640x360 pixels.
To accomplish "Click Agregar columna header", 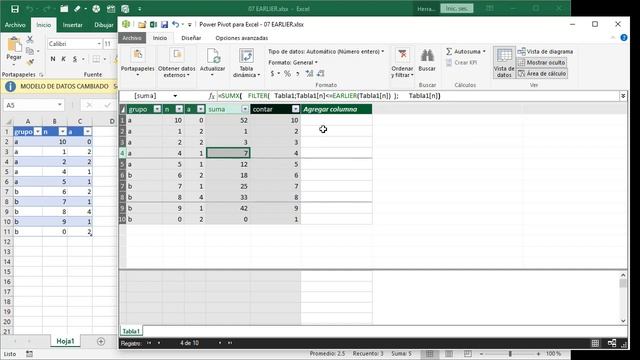I will 336,109.
